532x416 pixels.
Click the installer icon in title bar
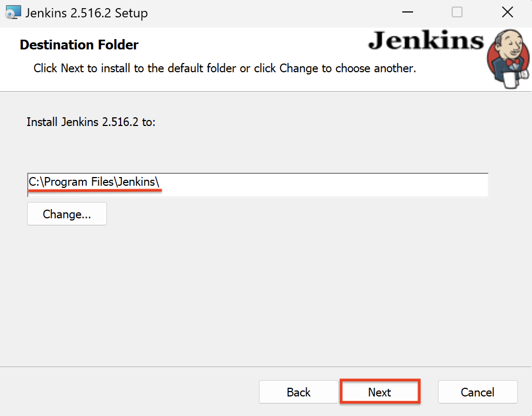12,12
